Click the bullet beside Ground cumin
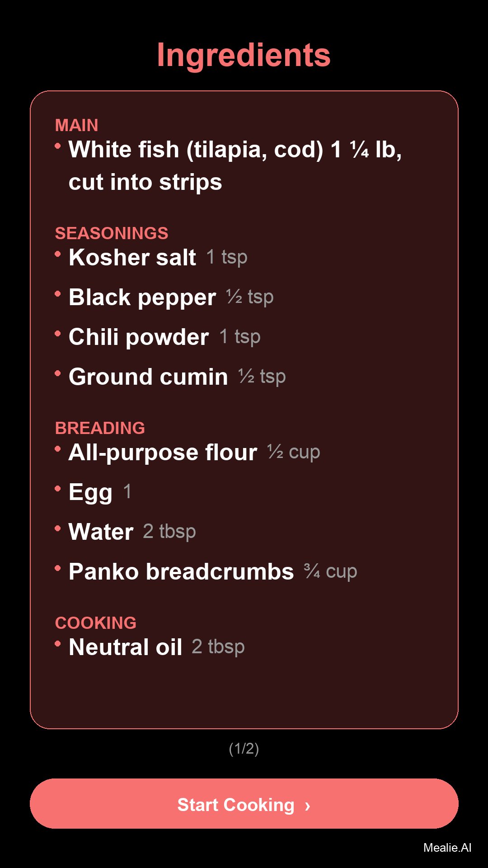 point(58,373)
